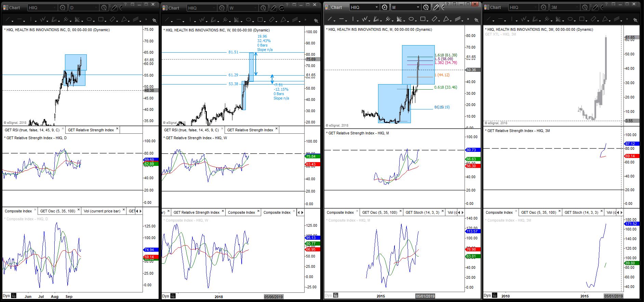Select rectangle tool in 3M chart
This screenshot has height=302, width=644.
582,19
